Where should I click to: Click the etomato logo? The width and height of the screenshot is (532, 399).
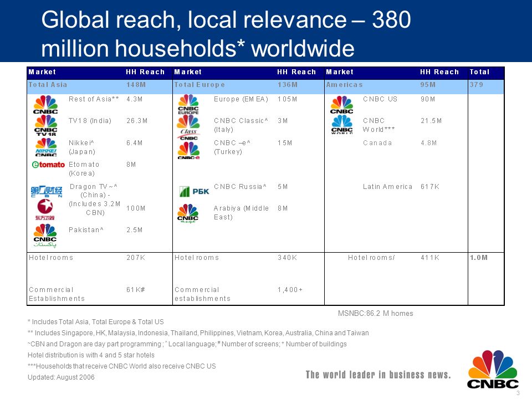tap(48, 165)
